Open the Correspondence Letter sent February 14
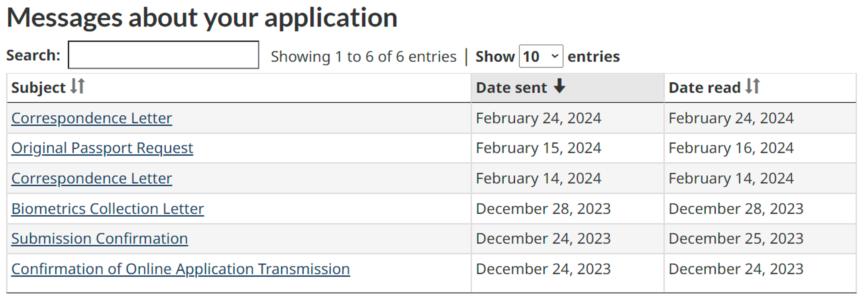The height and width of the screenshot is (299, 868). pyautogui.click(x=92, y=179)
